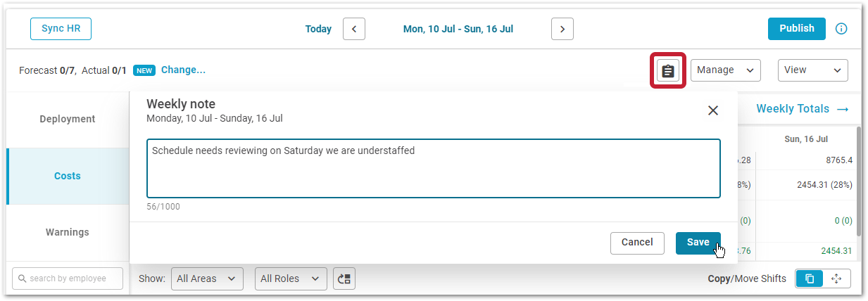Switch to the Warnings tab
This screenshot has height=301, width=868.
pyautogui.click(x=68, y=232)
